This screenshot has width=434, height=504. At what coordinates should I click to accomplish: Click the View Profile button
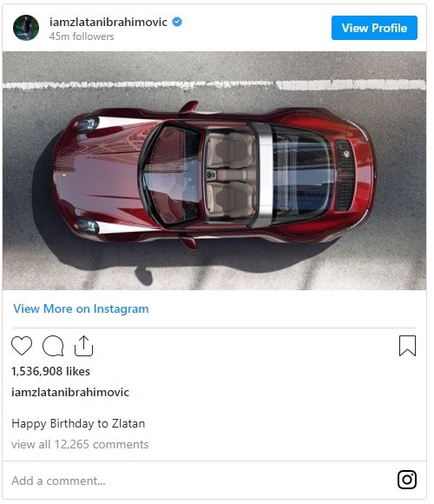[374, 28]
